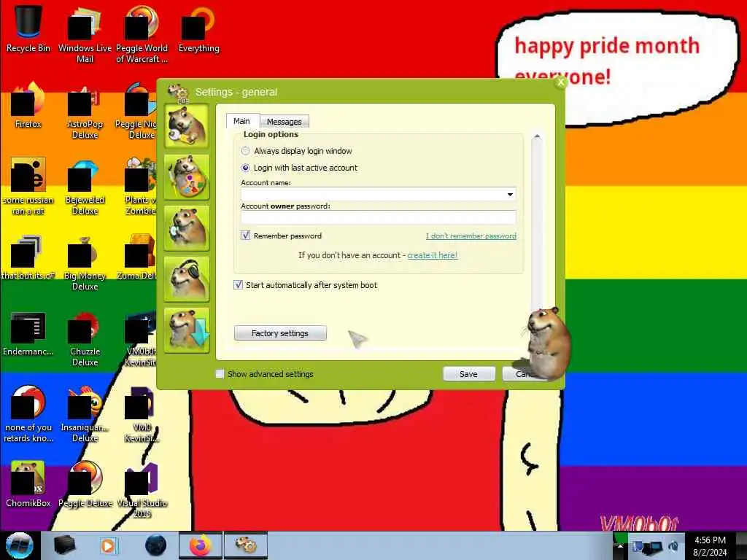The width and height of the screenshot is (747, 560).
Task: Switch to the Messages tab
Action: (x=285, y=122)
